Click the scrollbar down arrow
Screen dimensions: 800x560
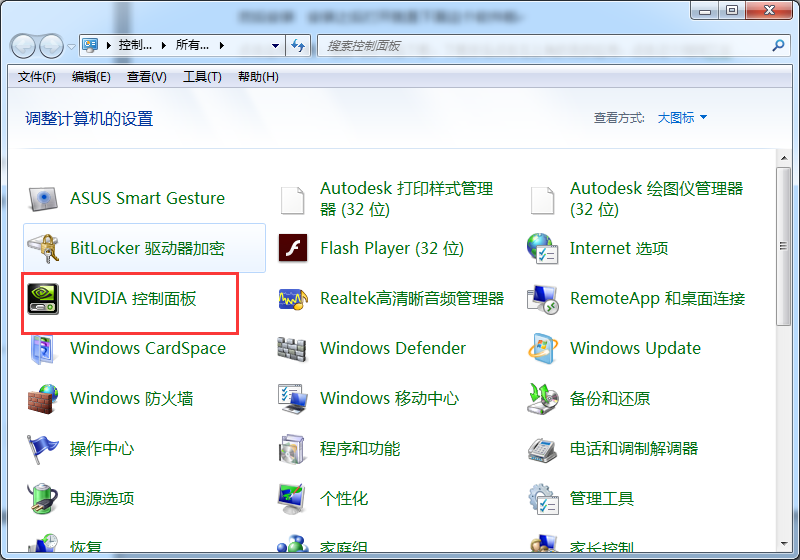tap(783, 544)
